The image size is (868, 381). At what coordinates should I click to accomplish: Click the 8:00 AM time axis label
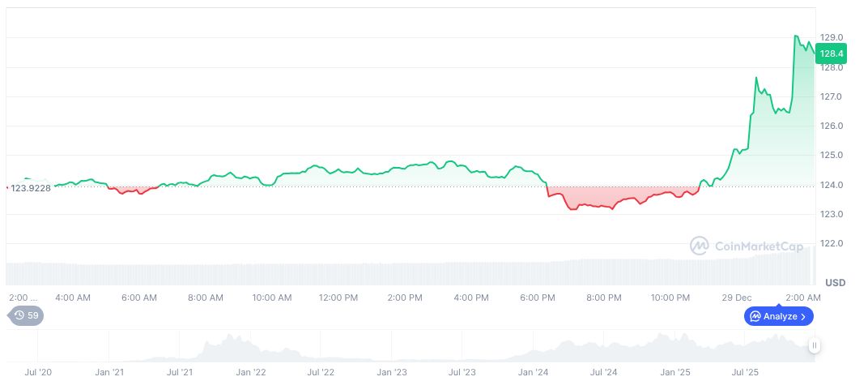coord(205,298)
